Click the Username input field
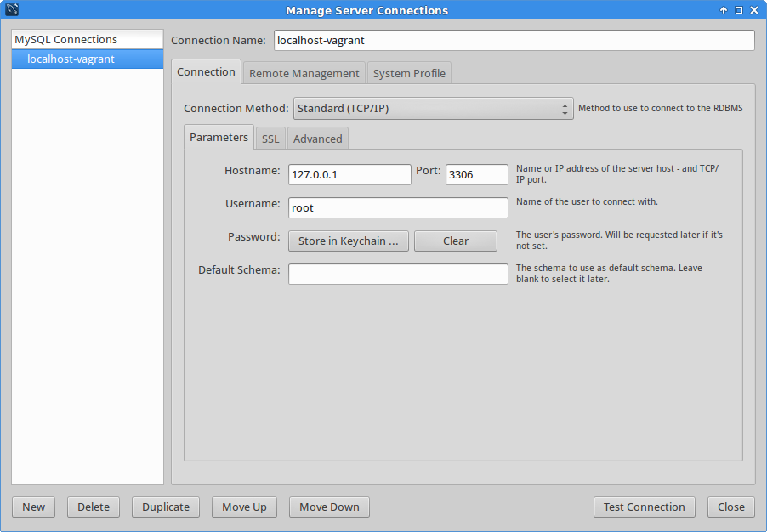767x532 pixels. 398,208
